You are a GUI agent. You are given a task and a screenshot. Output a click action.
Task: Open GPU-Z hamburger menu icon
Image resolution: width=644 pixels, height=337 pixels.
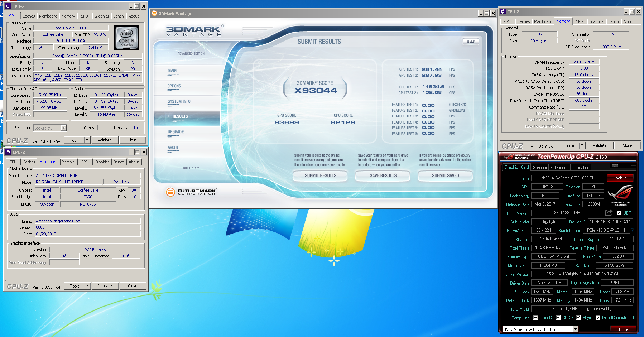coord(633,165)
